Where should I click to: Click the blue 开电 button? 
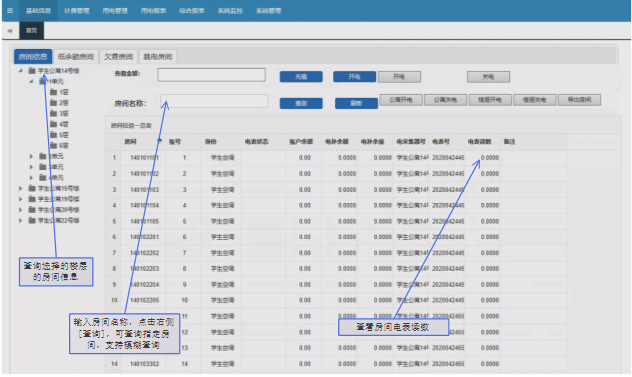coord(354,77)
